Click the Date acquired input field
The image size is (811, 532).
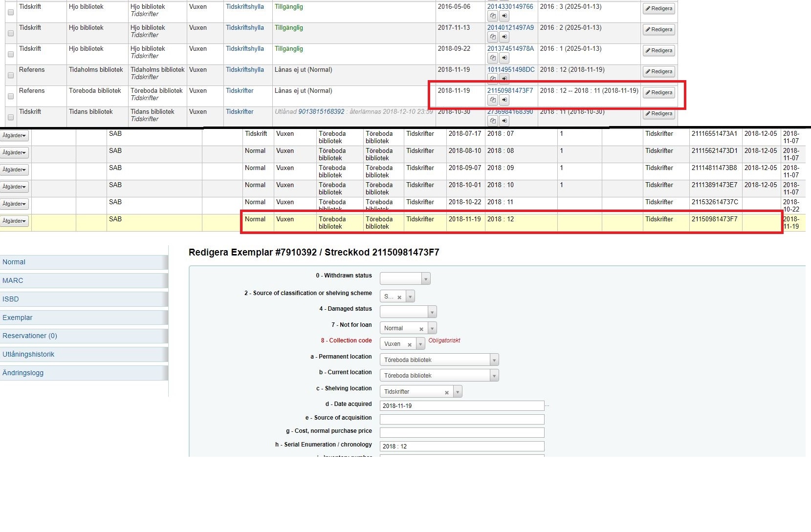point(461,406)
